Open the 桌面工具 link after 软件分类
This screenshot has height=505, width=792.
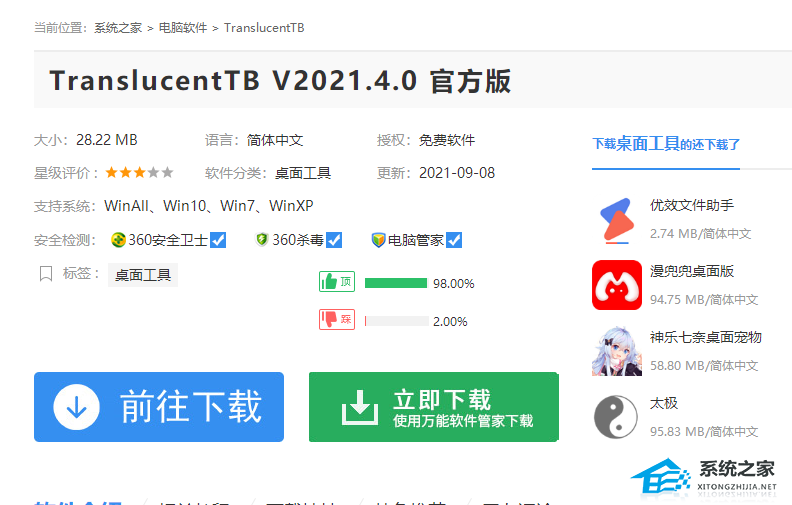[x=303, y=173]
